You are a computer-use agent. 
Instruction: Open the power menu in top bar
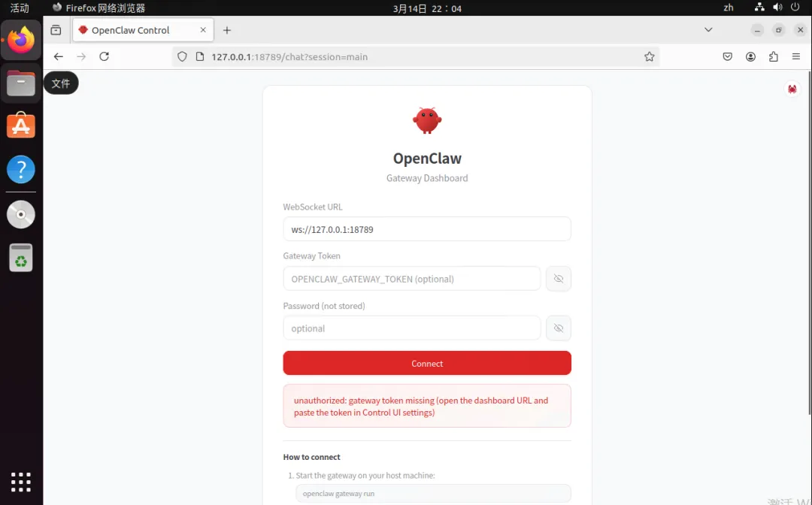coord(795,8)
